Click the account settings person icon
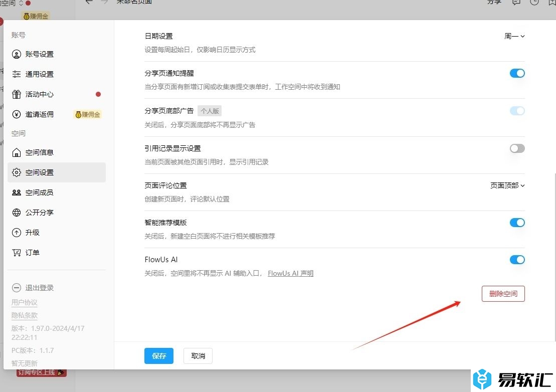This screenshot has width=556, height=392. [x=17, y=54]
